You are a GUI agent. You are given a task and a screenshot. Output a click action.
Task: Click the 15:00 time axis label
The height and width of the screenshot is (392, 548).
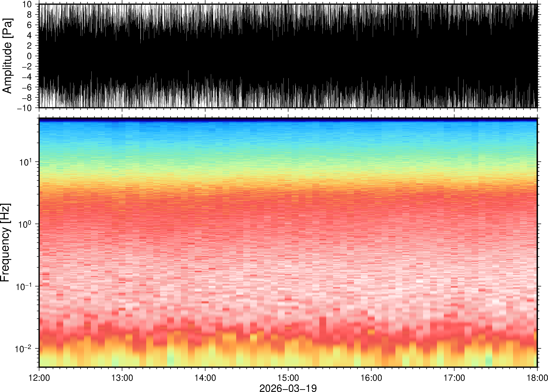point(288,378)
